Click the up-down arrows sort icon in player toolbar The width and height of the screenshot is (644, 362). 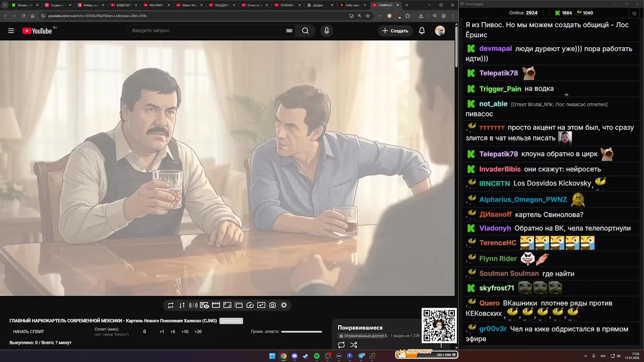pos(182,305)
